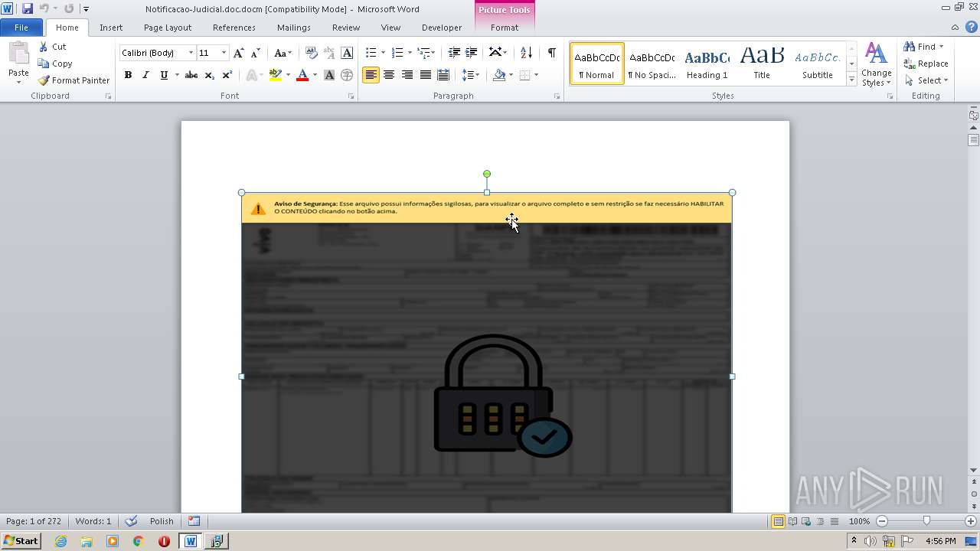Open the Select dropdown in Editing
This screenshot has width=980, height=551.
coord(926,80)
